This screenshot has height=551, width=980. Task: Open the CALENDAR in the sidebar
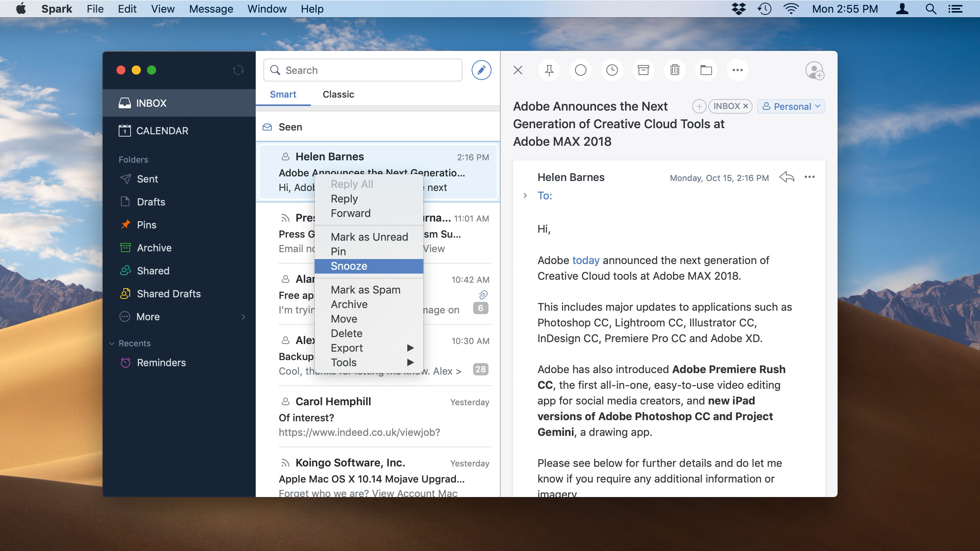click(x=179, y=131)
